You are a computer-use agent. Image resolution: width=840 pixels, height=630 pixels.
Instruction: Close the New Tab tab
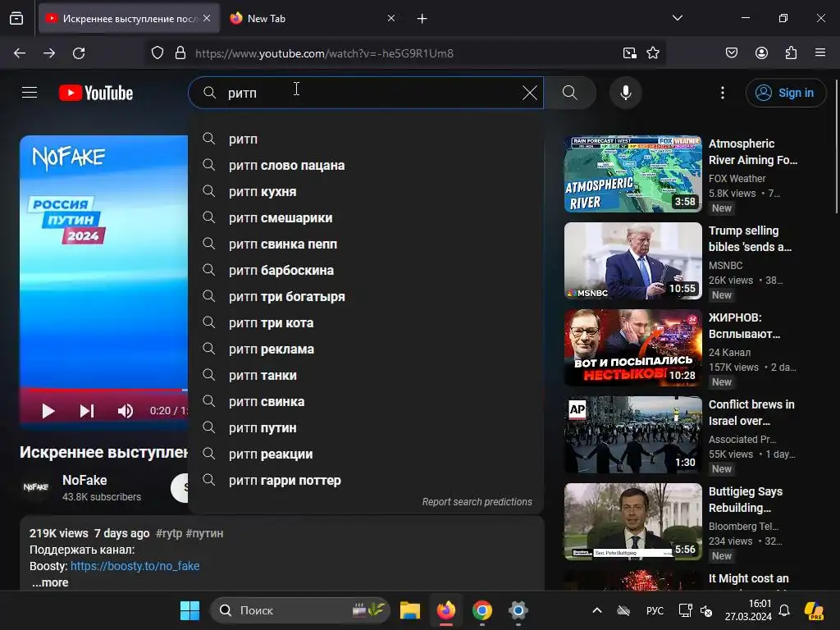(x=391, y=18)
